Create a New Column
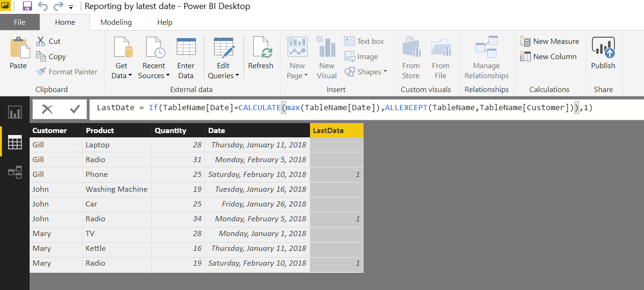The width and height of the screenshot is (644, 290). (x=548, y=57)
